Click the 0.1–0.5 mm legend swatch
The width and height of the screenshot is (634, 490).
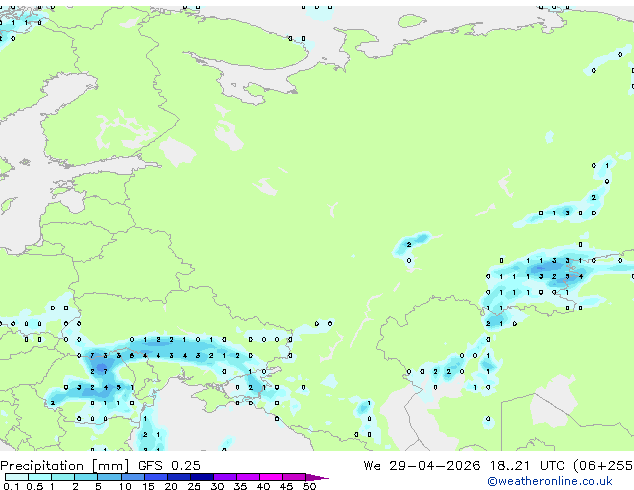[x=17, y=477]
